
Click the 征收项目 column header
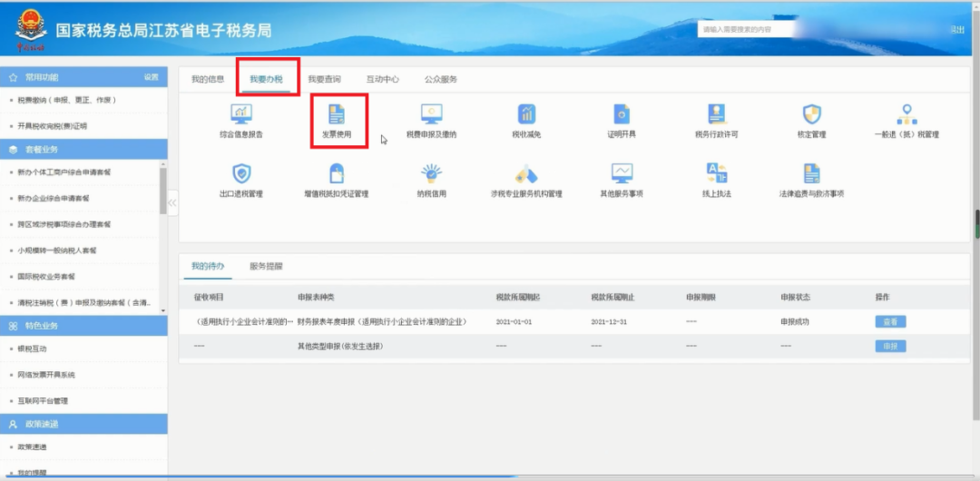click(209, 297)
